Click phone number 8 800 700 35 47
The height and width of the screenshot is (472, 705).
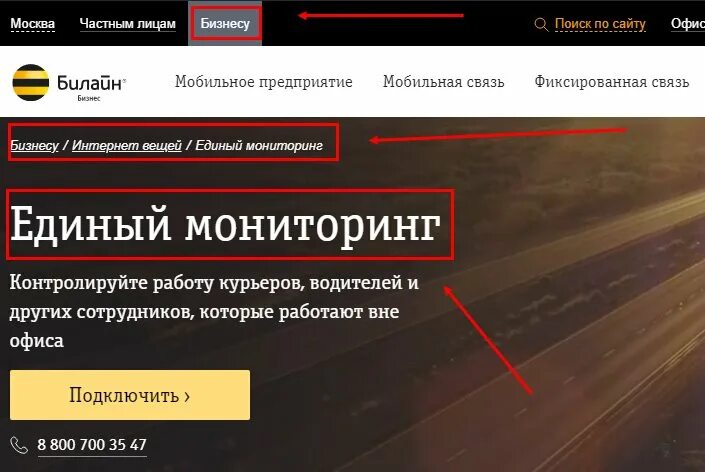[92, 445]
